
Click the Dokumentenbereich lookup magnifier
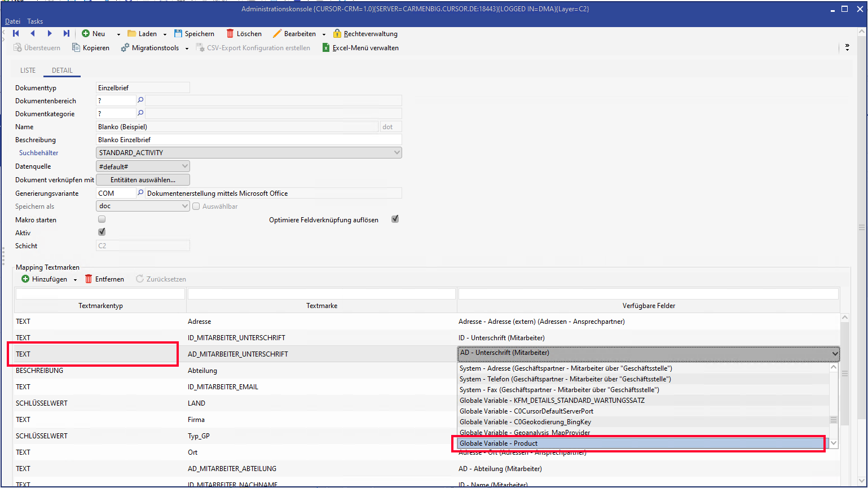coord(141,100)
